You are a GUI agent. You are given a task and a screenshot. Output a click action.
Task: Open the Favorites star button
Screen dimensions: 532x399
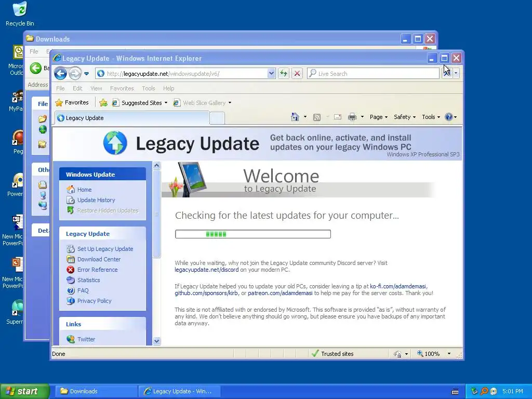72,102
